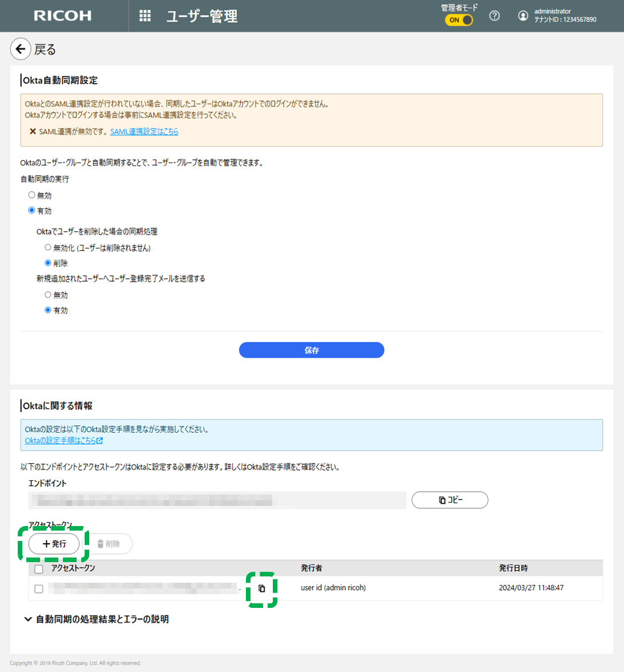
Task: Check the access token row checkbox
Action: 39,589
